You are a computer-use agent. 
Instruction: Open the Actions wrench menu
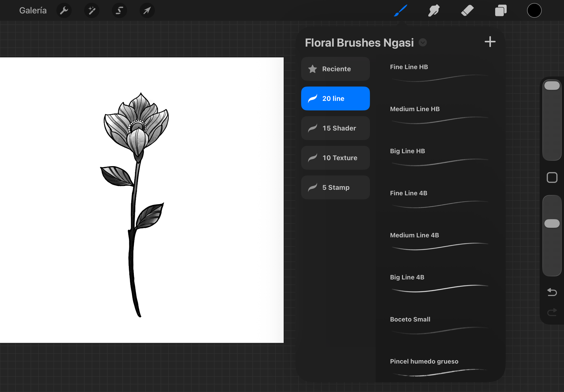(64, 10)
